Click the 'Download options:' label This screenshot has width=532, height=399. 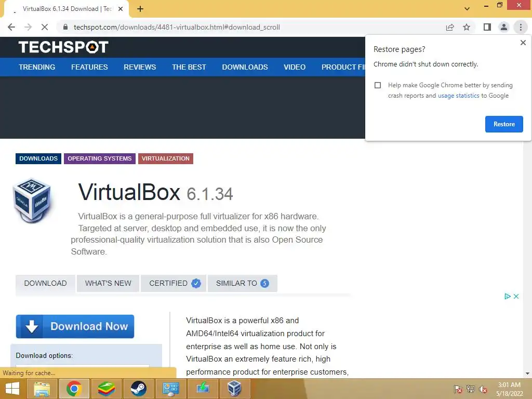click(x=45, y=355)
